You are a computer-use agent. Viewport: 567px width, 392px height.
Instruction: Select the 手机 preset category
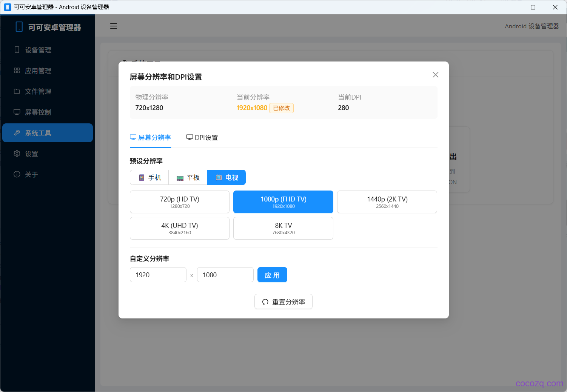tap(149, 177)
